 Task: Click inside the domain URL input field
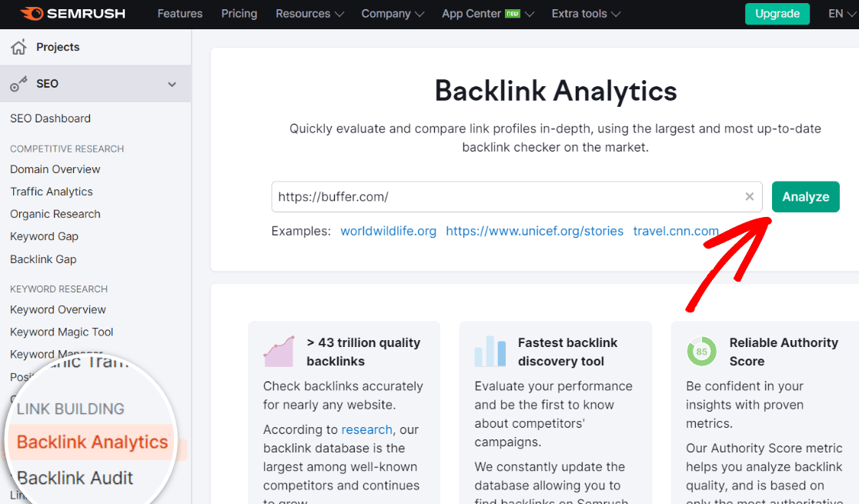point(462,197)
